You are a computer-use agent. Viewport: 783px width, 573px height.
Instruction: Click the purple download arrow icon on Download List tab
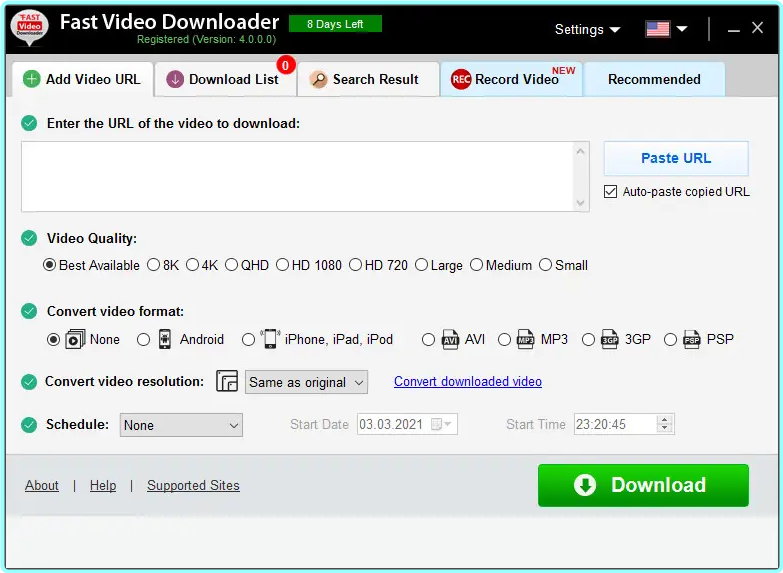tap(175, 79)
